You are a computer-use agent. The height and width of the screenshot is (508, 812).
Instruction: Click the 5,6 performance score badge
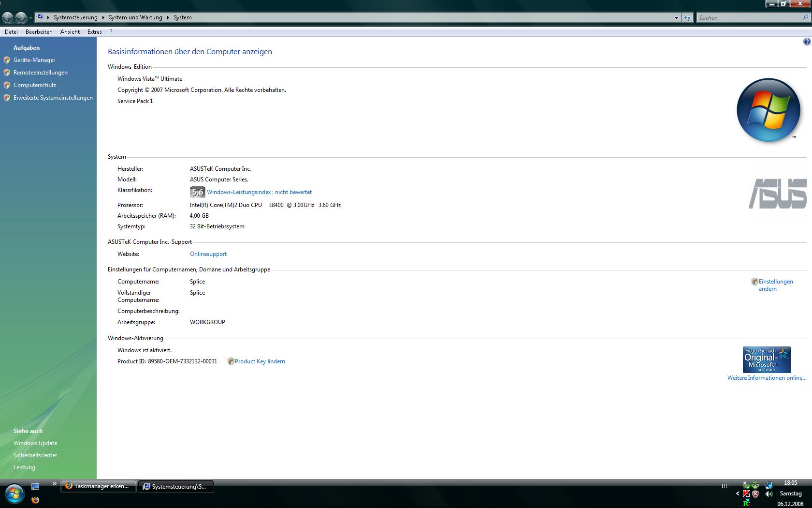coord(197,192)
